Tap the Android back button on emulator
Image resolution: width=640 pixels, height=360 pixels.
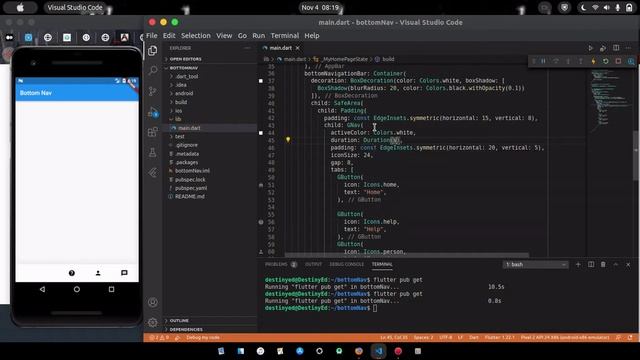click(42, 289)
